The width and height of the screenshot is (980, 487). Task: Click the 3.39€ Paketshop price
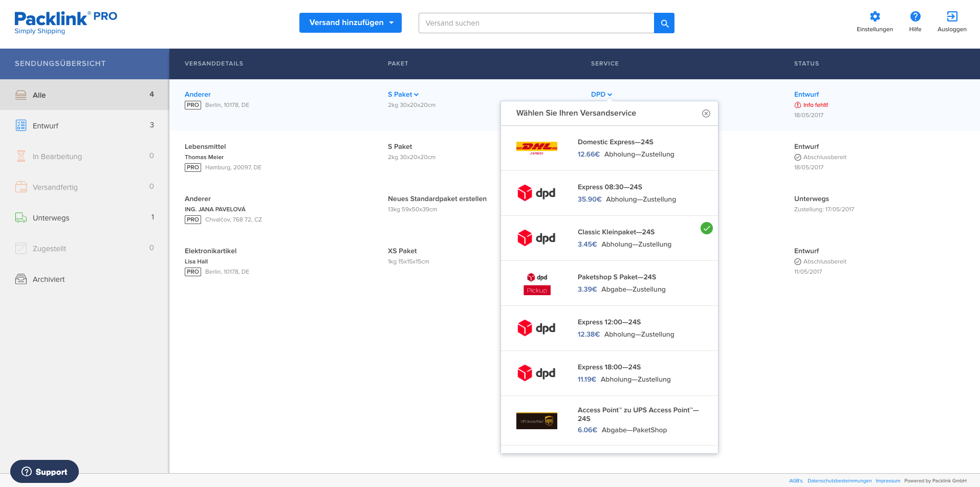(587, 289)
